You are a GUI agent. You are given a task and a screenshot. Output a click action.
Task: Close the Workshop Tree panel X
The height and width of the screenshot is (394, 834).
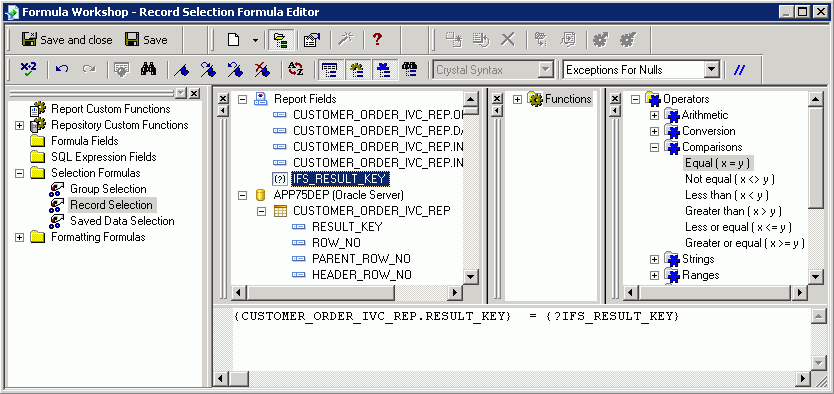[195, 94]
